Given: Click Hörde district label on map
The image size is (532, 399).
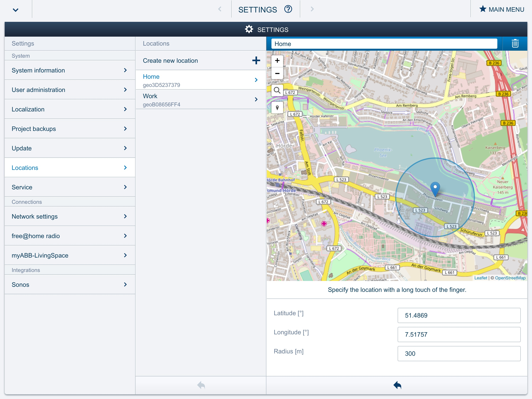Looking at the screenshot, I should point(284,146).
